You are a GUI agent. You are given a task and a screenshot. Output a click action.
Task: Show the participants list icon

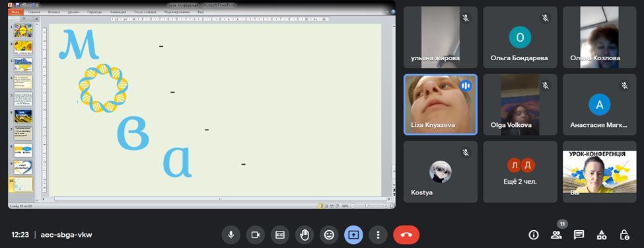coord(556,235)
